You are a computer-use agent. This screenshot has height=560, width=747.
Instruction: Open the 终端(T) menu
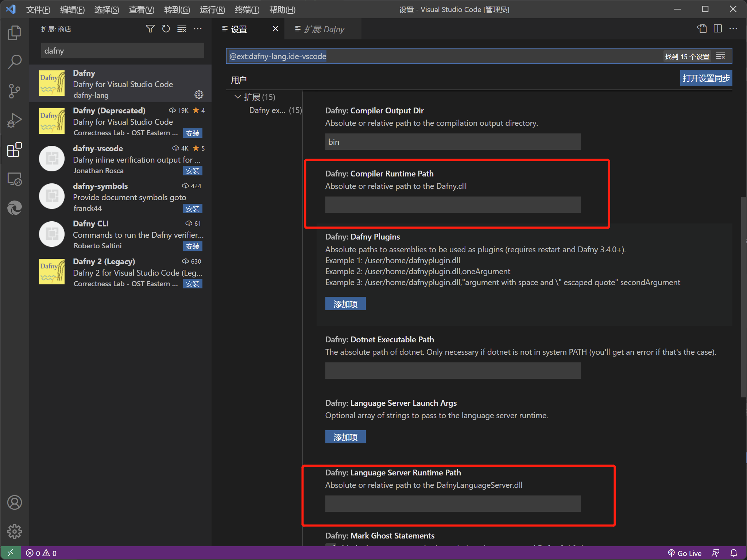[x=247, y=9]
